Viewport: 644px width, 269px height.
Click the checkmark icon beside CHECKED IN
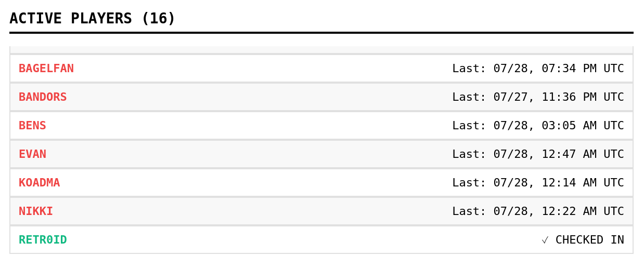coord(545,240)
